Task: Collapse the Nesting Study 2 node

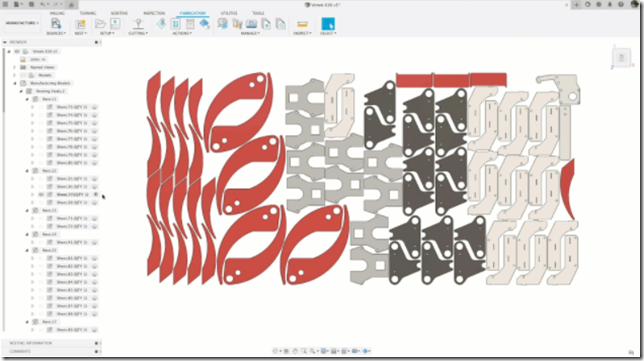Action: pos(21,91)
